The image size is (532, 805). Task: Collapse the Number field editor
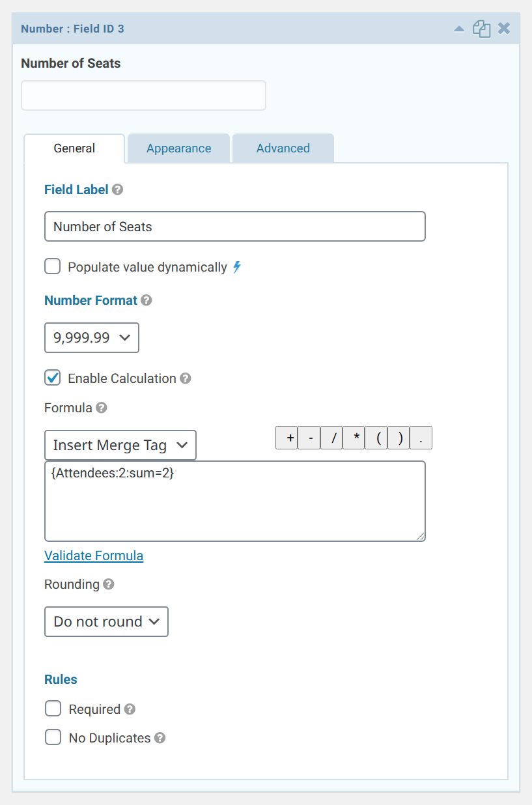[460, 28]
